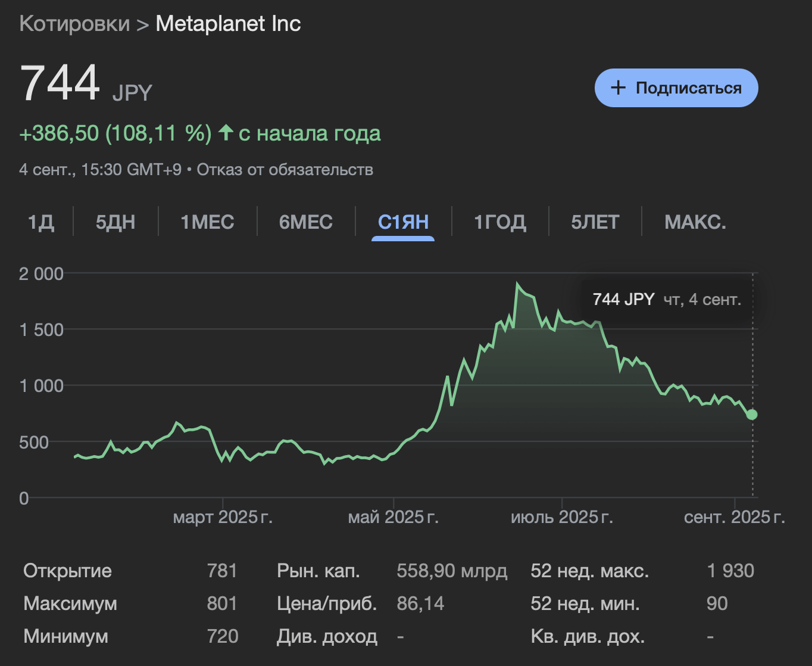Click the Metaplanet Inc title
812x666 pixels.
(228, 24)
